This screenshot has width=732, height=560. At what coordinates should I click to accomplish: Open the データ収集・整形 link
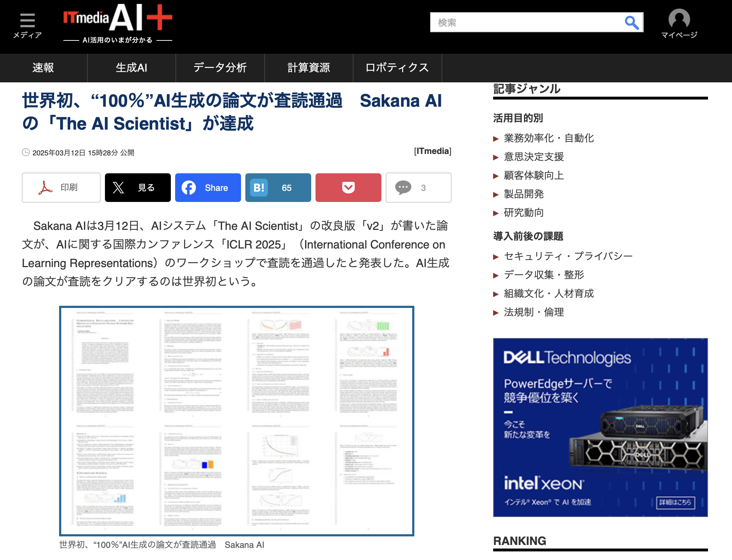point(544,275)
